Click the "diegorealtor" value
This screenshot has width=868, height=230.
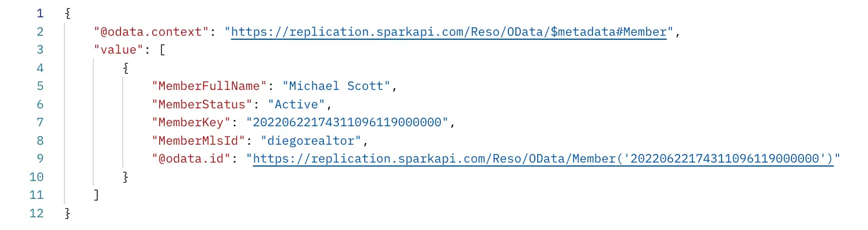click(x=315, y=141)
